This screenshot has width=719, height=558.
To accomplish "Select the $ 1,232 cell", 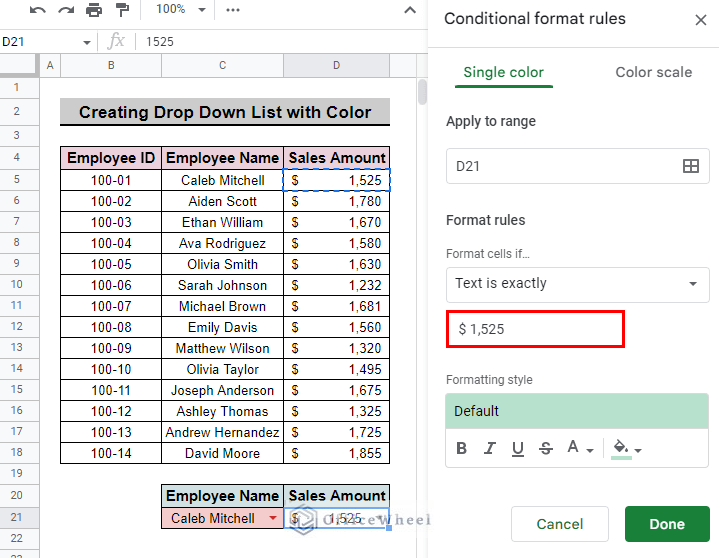I will click(x=337, y=285).
